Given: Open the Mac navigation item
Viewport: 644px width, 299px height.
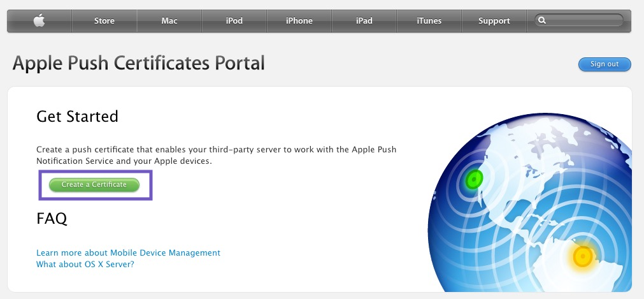Looking at the screenshot, I should (x=169, y=20).
